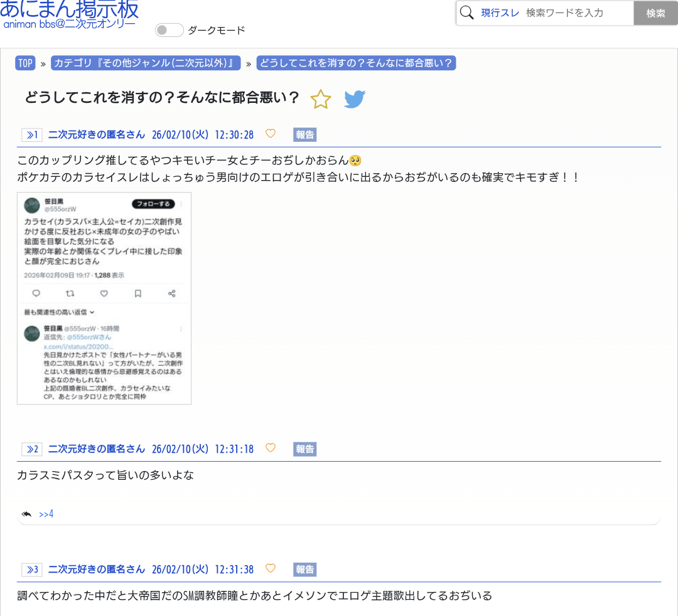Report post 3 using 報告 button
The height and width of the screenshot is (616, 678).
[304, 570]
